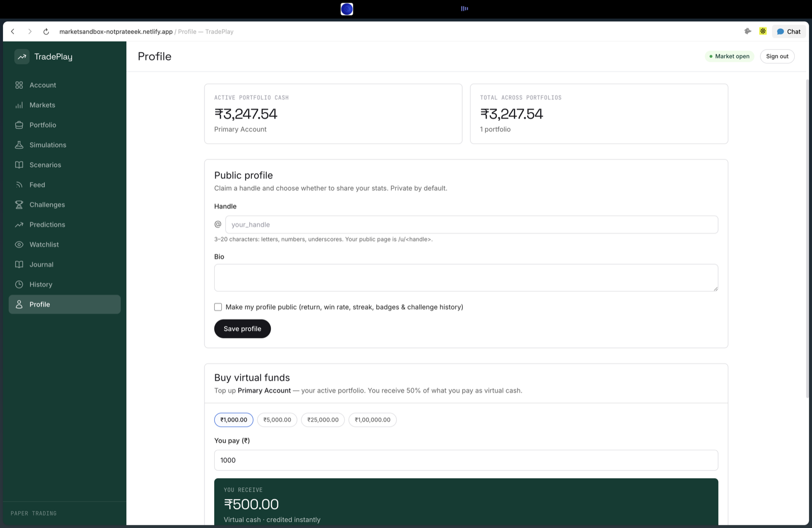The height and width of the screenshot is (528, 812).
Task: Click the Scenarios book icon
Action: click(x=19, y=165)
